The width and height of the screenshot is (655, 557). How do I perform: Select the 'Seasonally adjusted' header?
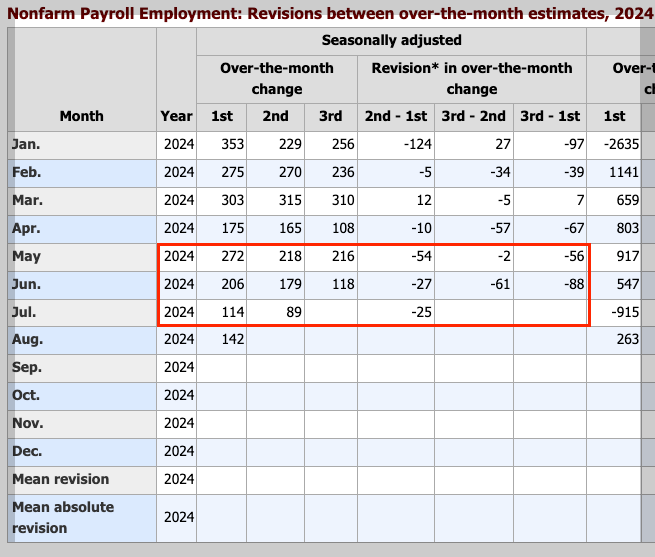pyautogui.click(x=391, y=40)
